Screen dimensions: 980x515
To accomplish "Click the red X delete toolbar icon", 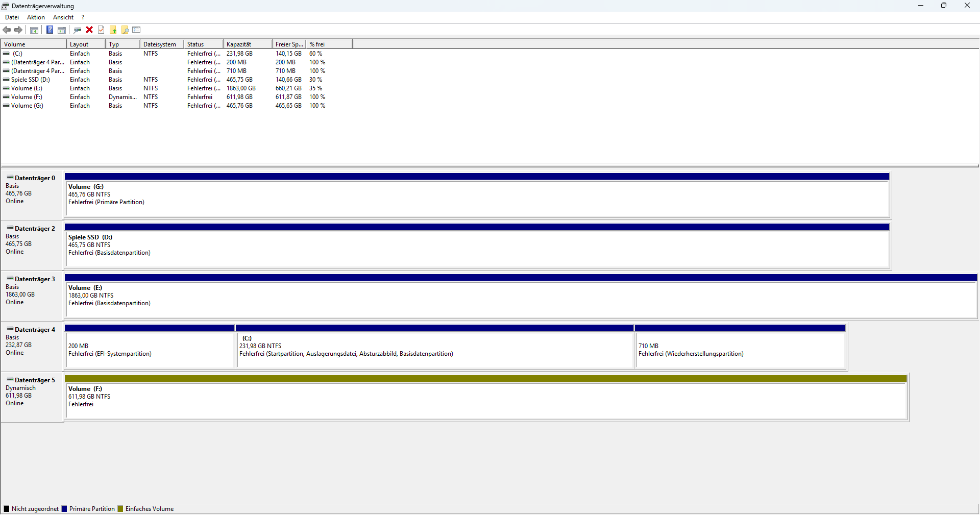I will pos(89,30).
